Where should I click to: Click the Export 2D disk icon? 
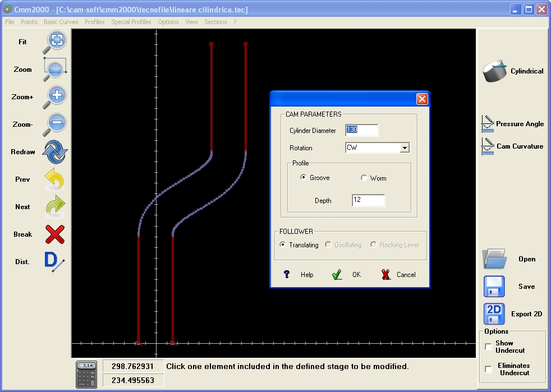(x=494, y=313)
